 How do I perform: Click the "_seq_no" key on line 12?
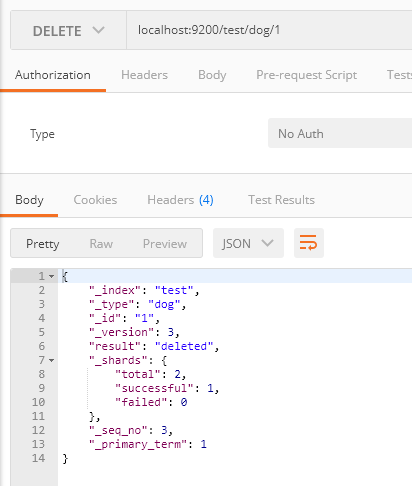coord(118,430)
